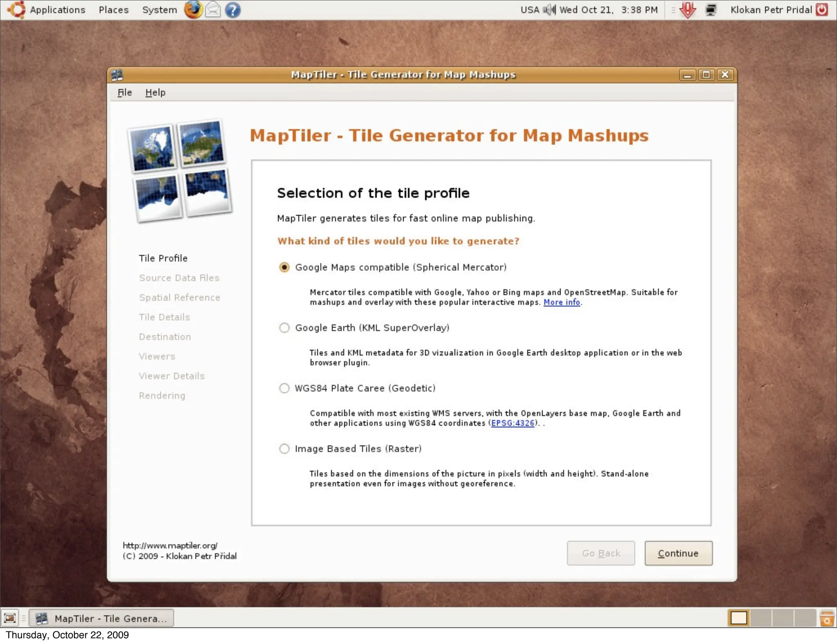Open the File menu

pos(125,93)
